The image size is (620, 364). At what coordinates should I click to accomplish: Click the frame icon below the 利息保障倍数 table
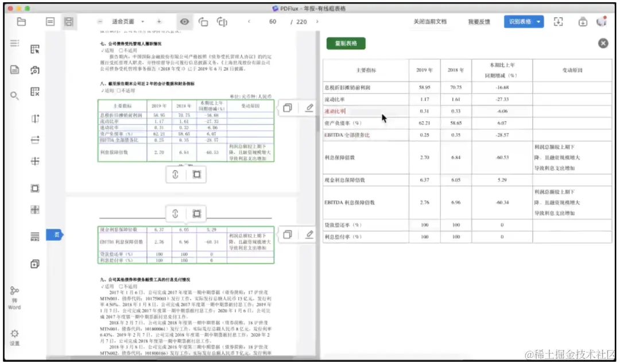pos(196,175)
